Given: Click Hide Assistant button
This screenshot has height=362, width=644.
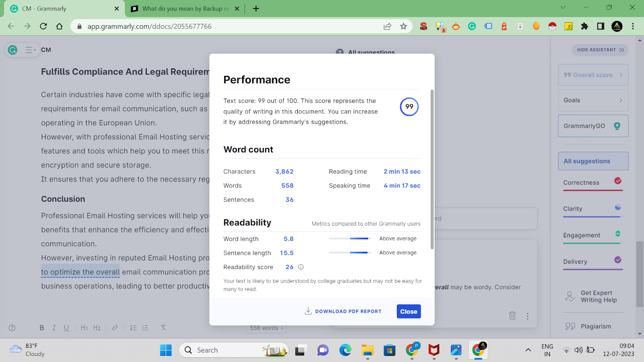Looking at the screenshot, I should coord(600,50).
